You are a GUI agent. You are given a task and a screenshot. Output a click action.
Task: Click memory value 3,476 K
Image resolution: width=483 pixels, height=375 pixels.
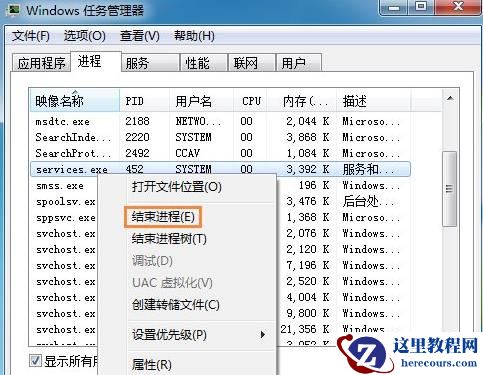308,201
